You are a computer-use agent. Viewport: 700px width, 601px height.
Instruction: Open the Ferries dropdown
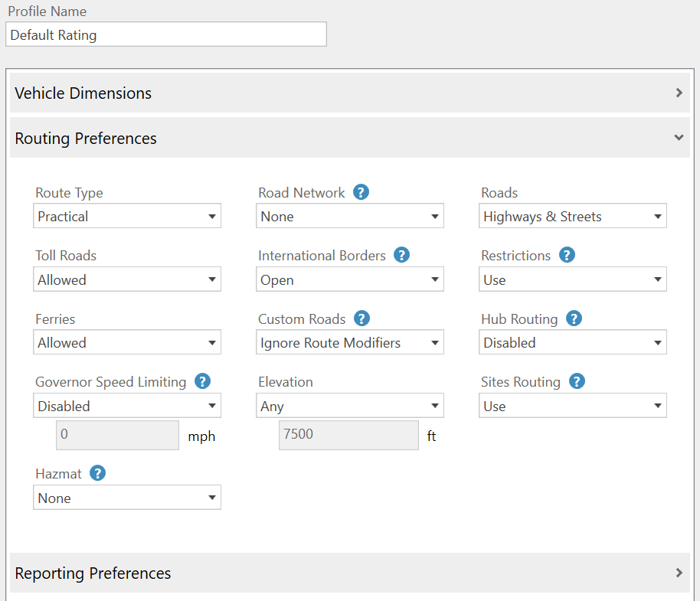(x=127, y=342)
